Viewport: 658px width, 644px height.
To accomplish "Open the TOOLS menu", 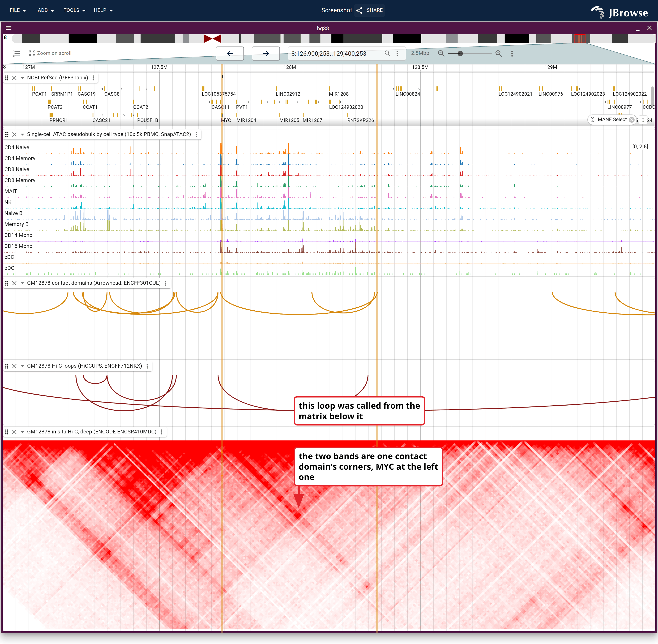I will 74,10.
